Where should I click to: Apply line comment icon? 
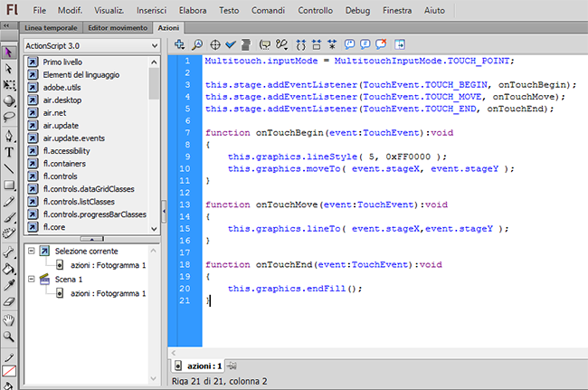(365, 44)
